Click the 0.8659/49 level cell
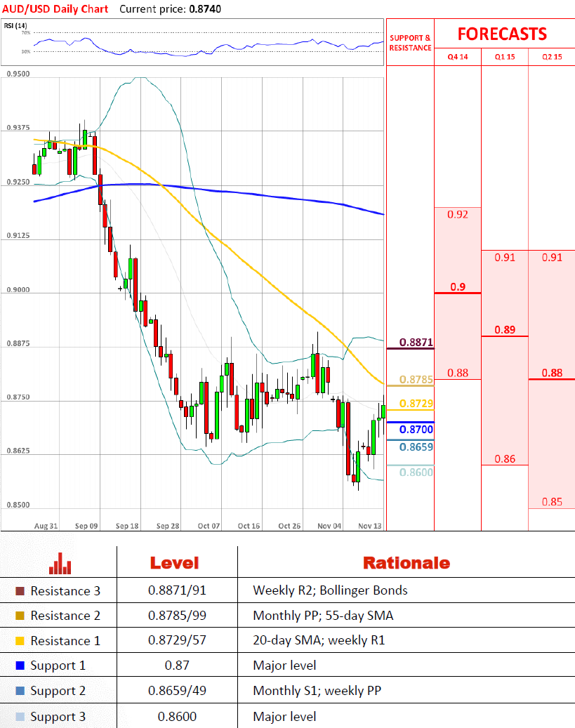Screen dimensions: 575x728 [177, 690]
